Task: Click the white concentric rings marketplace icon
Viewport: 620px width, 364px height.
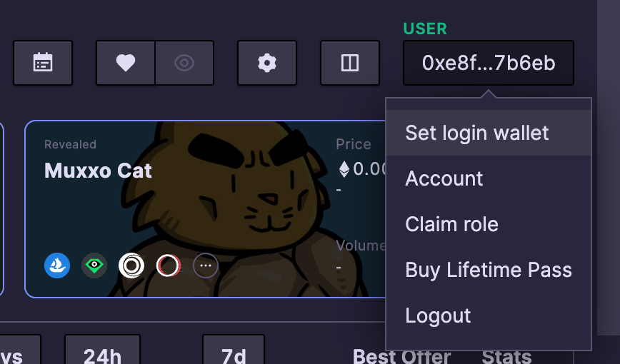Action: coord(131,266)
